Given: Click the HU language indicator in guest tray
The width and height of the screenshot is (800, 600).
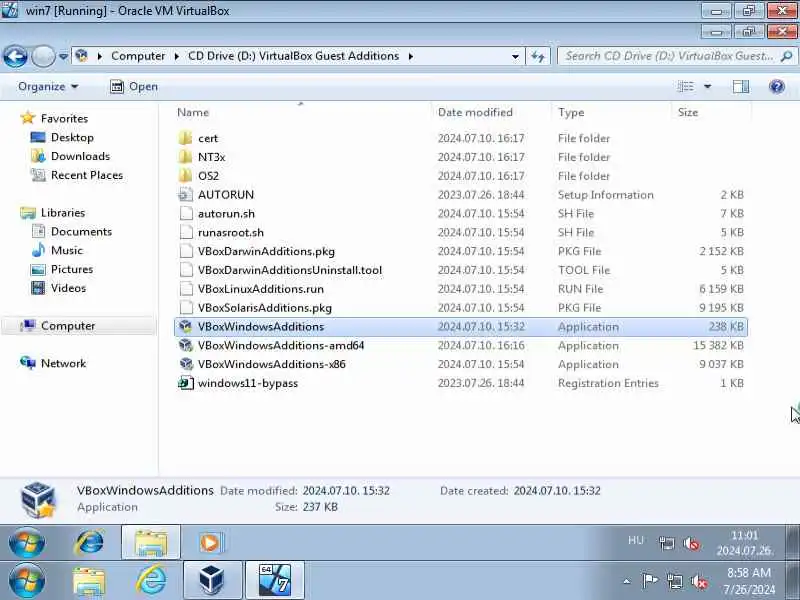Looking at the screenshot, I should click(636, 540).
